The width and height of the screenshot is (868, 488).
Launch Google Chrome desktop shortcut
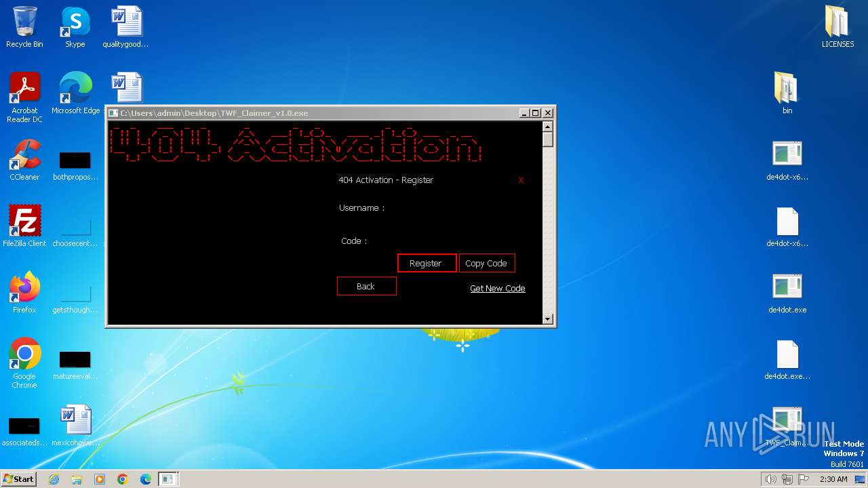tap(24, 363)
